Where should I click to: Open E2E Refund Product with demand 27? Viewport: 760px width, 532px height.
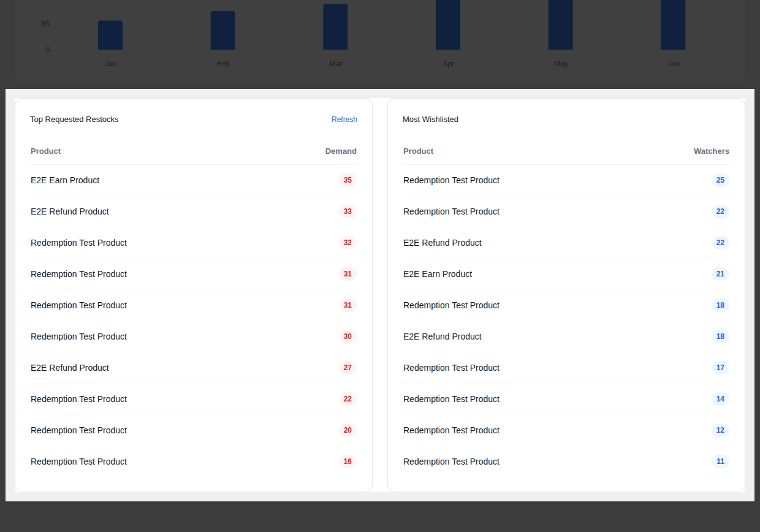70,368
